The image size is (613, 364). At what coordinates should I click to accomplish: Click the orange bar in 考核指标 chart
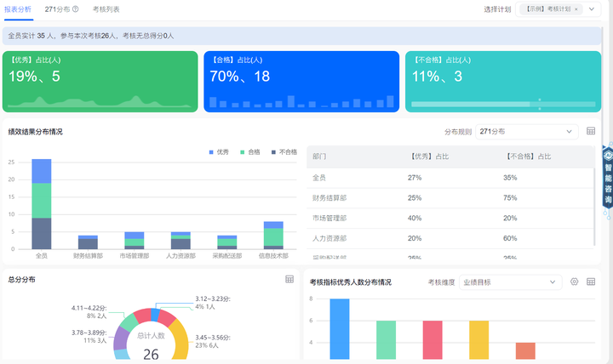pyautogui.click(x=525, y=350)
